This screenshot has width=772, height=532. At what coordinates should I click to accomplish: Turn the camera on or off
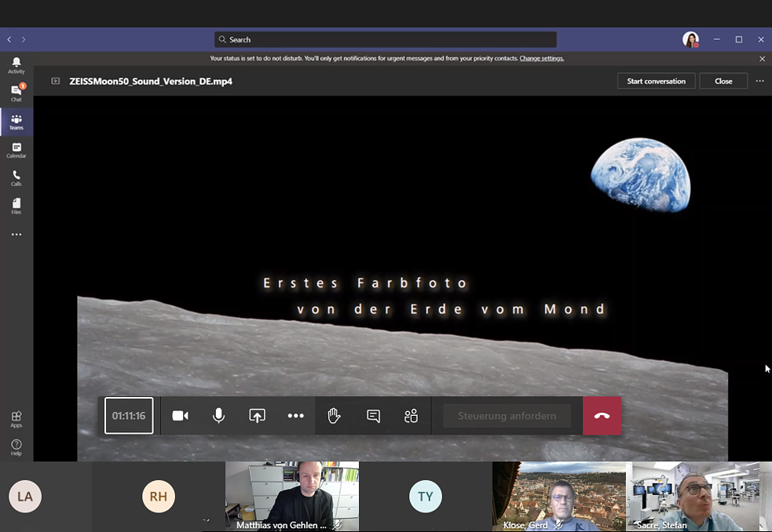181,416
